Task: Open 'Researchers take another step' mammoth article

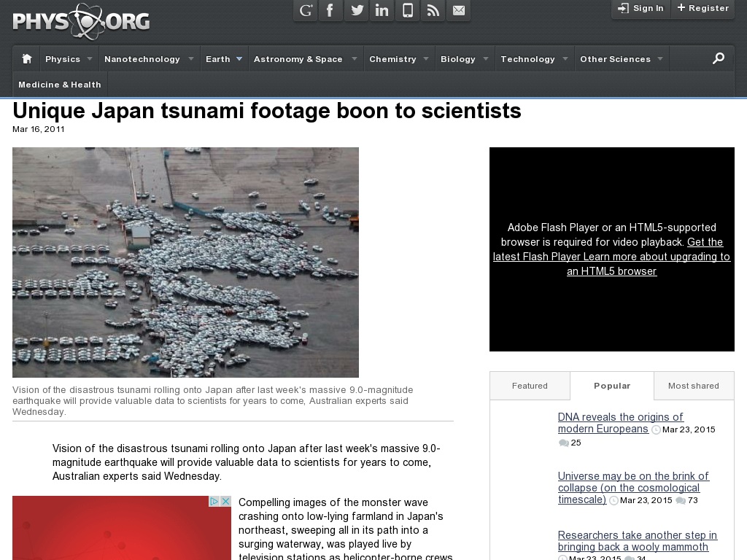Action: 638,541
